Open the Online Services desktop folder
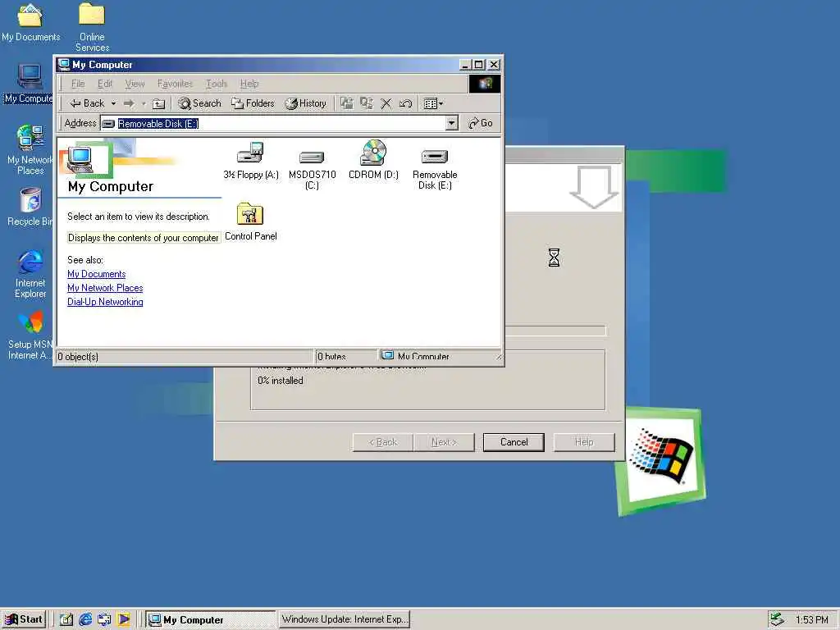Viewport: 840px width, 630px height. (x=92, y=27)
